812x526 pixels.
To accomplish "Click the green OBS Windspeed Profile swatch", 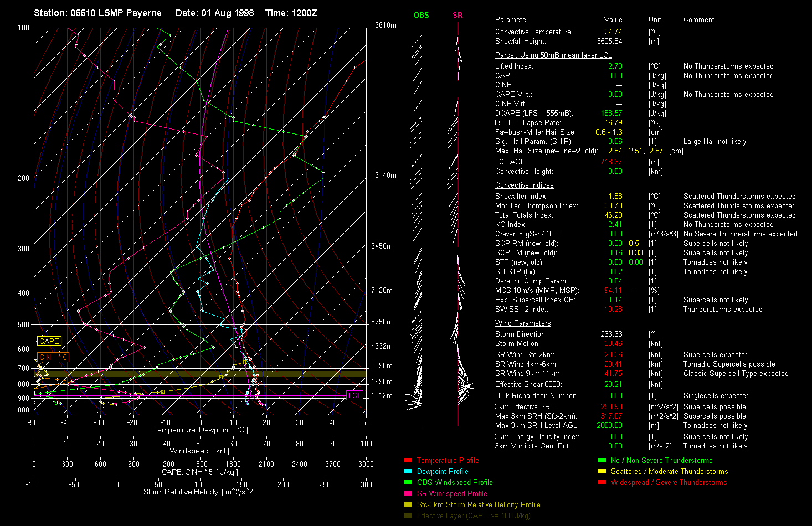I will click(408, 482).
